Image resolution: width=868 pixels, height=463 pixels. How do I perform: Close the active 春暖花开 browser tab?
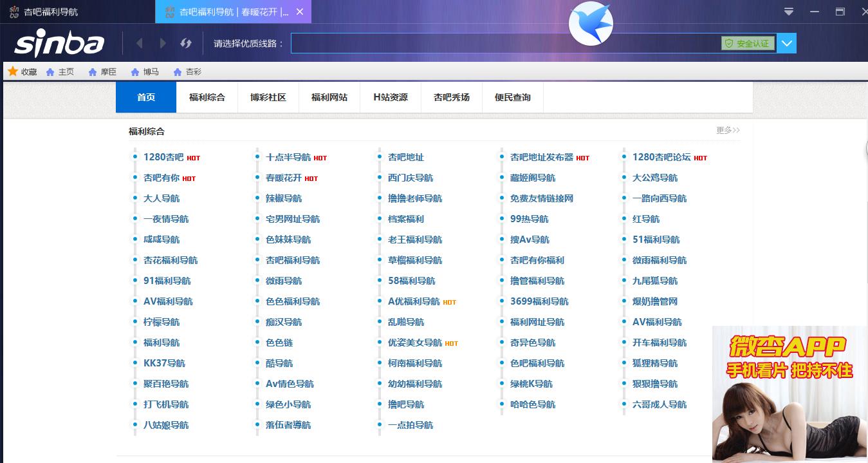click(300, 12)
